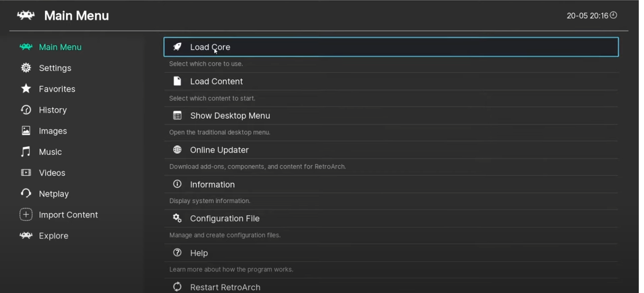This screenshot has height=293, width=644.
Task: Select the Videos entry in sidebar
Action: click(x=52, y=173)
